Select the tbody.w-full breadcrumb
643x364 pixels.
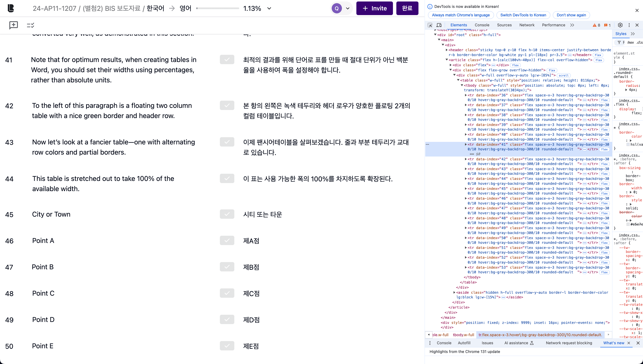463,335
